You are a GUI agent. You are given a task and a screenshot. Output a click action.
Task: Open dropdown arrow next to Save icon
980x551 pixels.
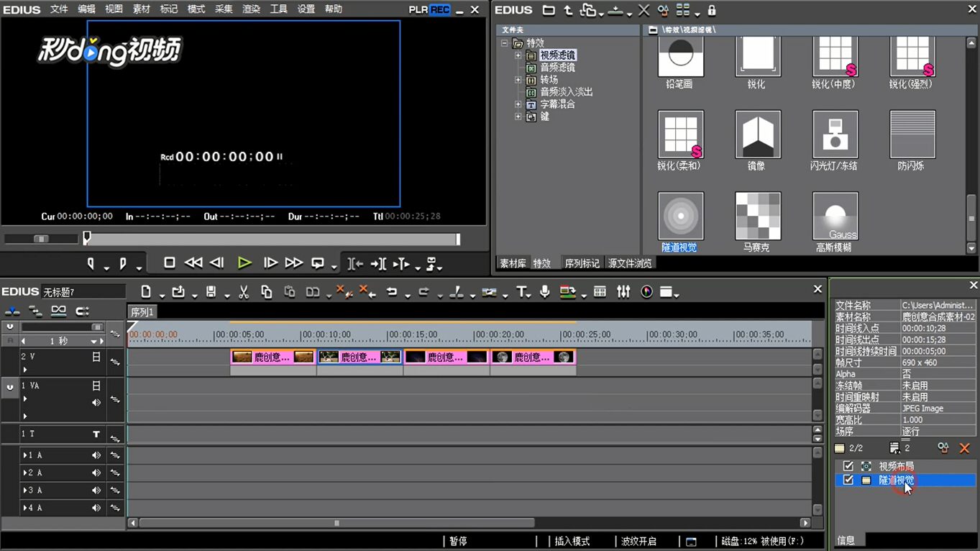(x=226, y=296)
